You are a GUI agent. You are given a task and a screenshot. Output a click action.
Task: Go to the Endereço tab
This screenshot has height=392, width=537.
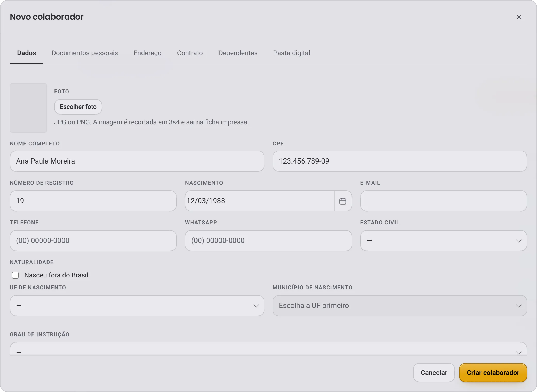[x=147, y=53]
